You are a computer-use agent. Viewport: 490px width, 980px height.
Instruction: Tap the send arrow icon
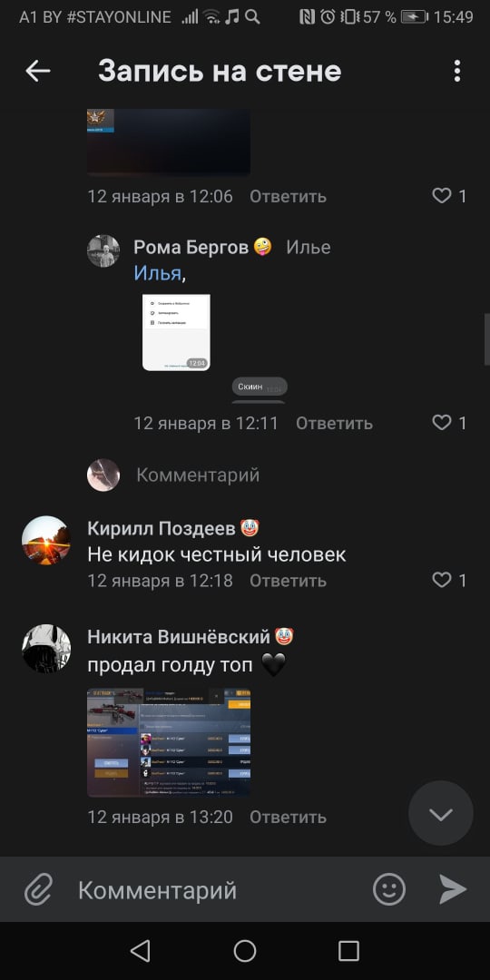[453, 888]
